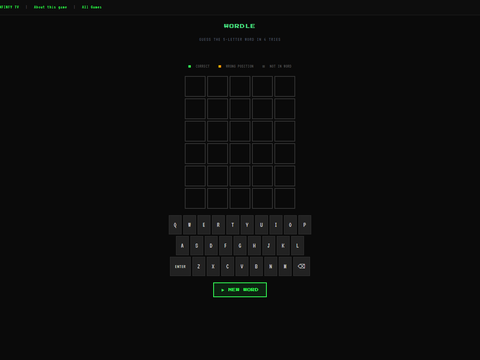Open the Infinity TV home link

click(9, 7)
